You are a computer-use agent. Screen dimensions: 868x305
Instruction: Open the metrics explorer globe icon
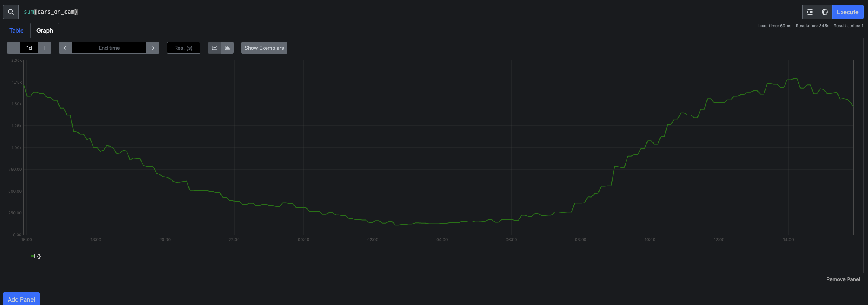825,12
